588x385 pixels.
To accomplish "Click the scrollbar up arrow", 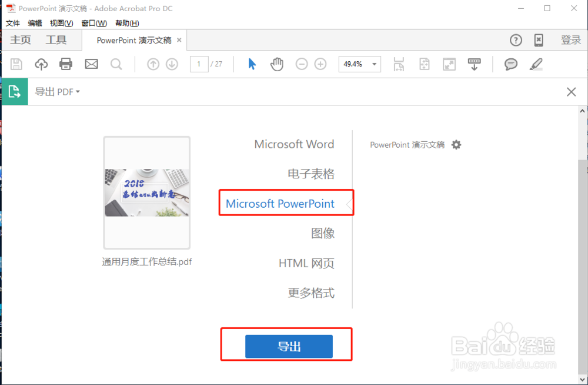I will [582, 111].
